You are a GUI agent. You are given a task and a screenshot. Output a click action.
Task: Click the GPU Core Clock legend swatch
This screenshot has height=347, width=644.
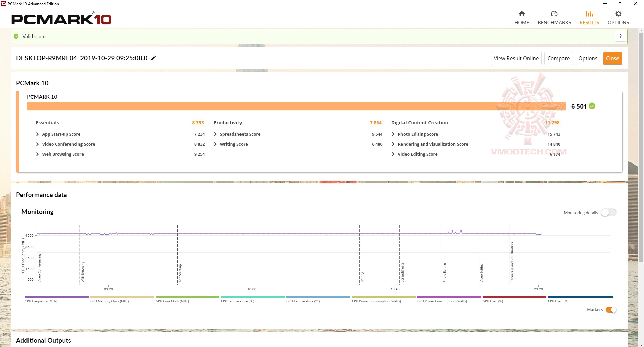[187, 297]
